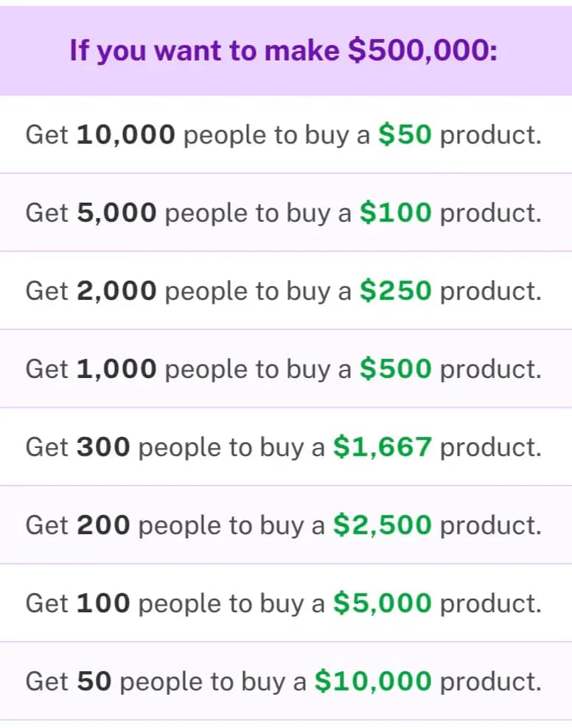Image resolution: width=572 pixels, height=728 pixels.
Task: Click the bold 100 people figure
Action: [103, 603]
